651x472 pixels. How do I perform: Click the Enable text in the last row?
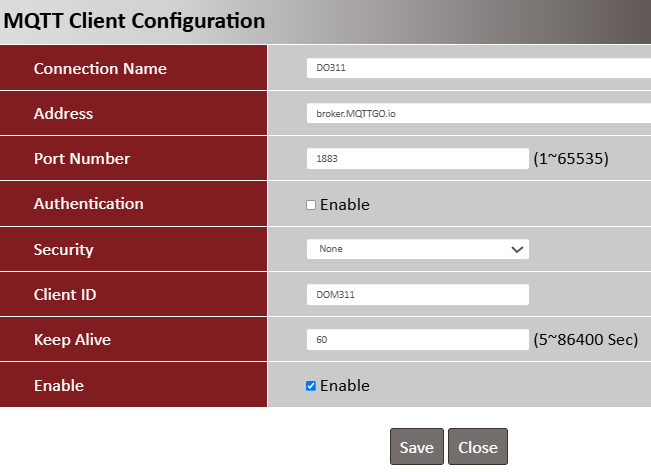[345, 386]
